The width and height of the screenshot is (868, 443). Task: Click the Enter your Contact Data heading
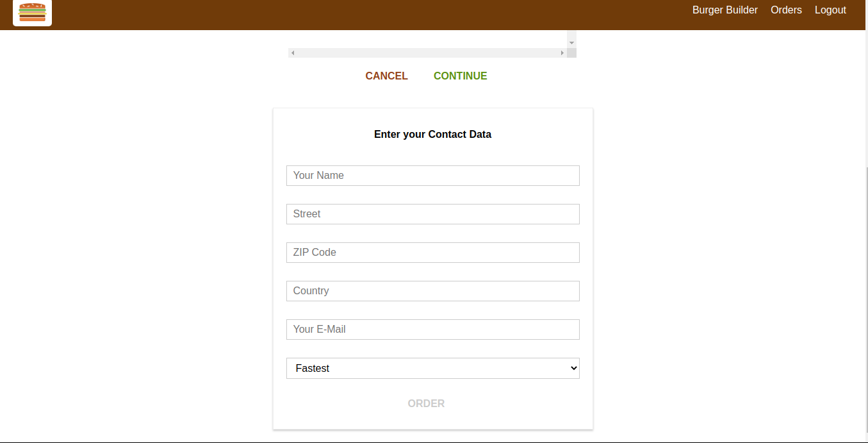[x=433, y=135]
